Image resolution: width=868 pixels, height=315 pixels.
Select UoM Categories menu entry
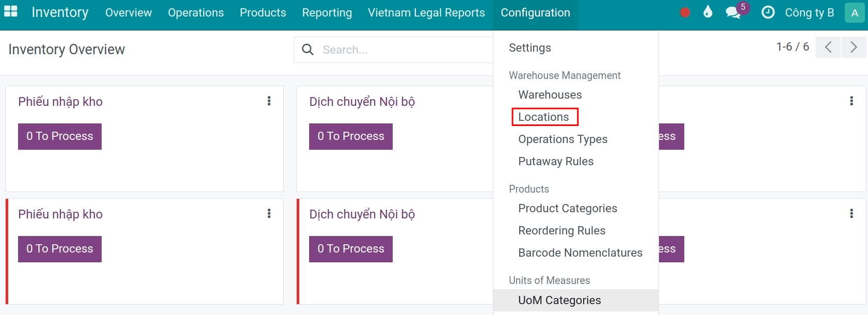(576, 301)
